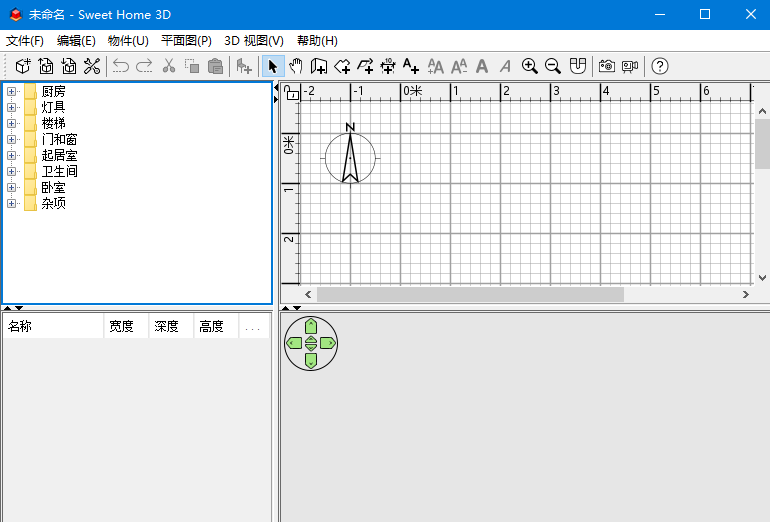
Task: Open the 平面图(P) menu
Action: click(186, 41)
